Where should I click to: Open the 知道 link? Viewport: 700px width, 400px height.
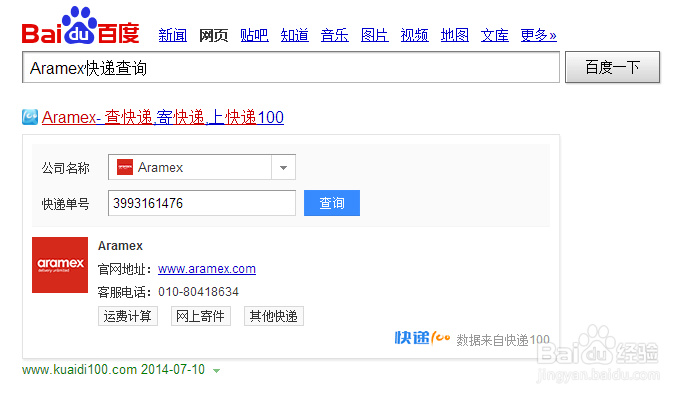coord(294,35)
